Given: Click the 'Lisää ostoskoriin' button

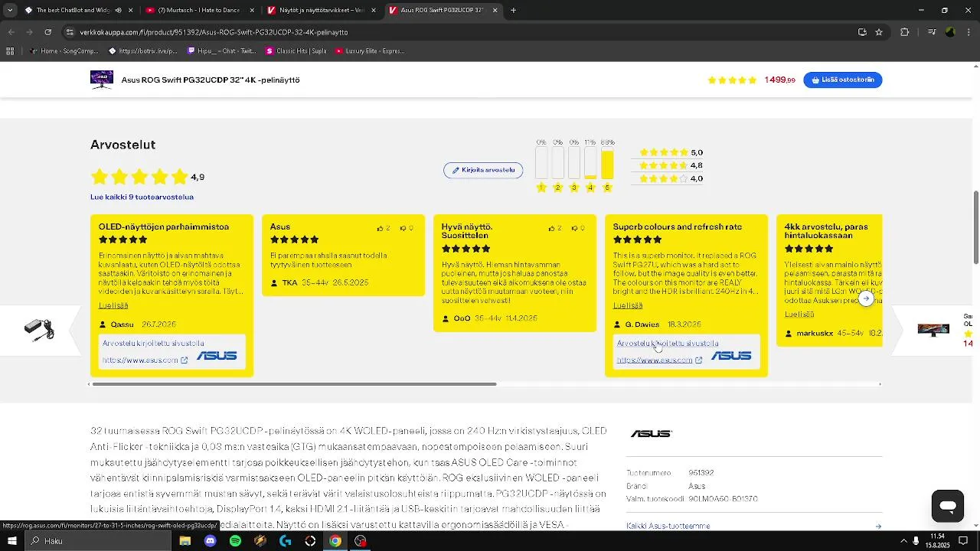Looking at the screenshot, I should [x=842, y=80].
